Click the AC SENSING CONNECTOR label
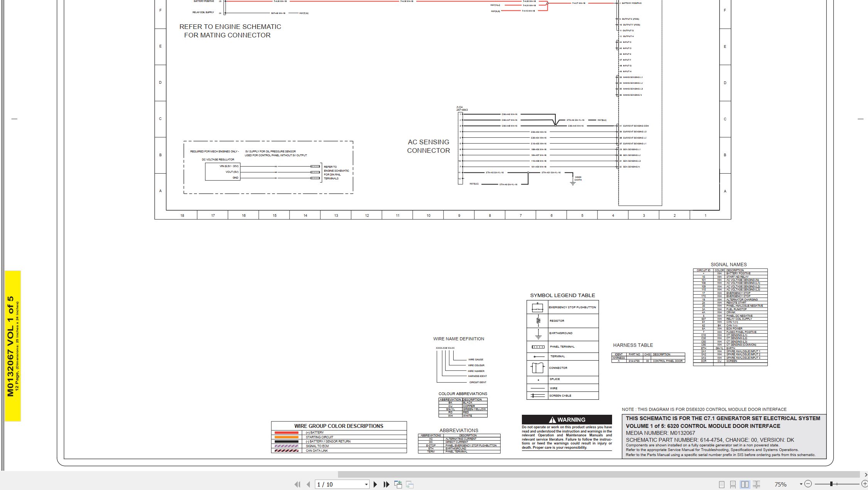Screen dimensions: 868x490 (429, 146)
